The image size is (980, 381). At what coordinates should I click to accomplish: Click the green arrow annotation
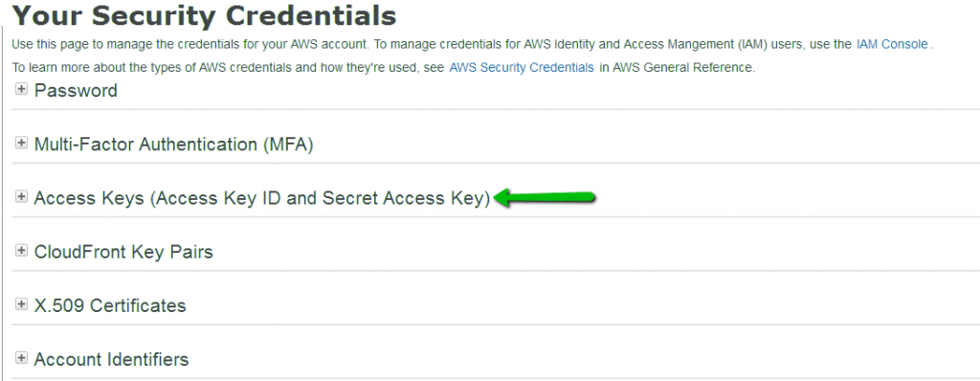[545, 198]
